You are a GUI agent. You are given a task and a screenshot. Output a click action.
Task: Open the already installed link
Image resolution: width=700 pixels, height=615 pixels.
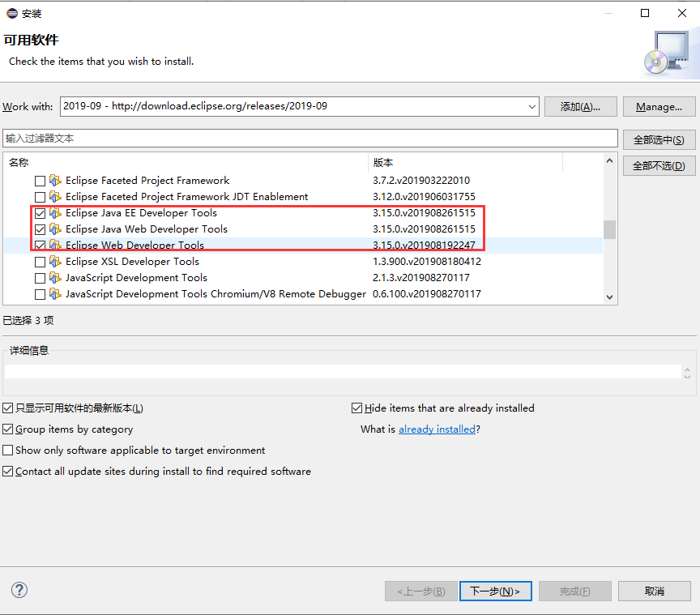[437, 429]
